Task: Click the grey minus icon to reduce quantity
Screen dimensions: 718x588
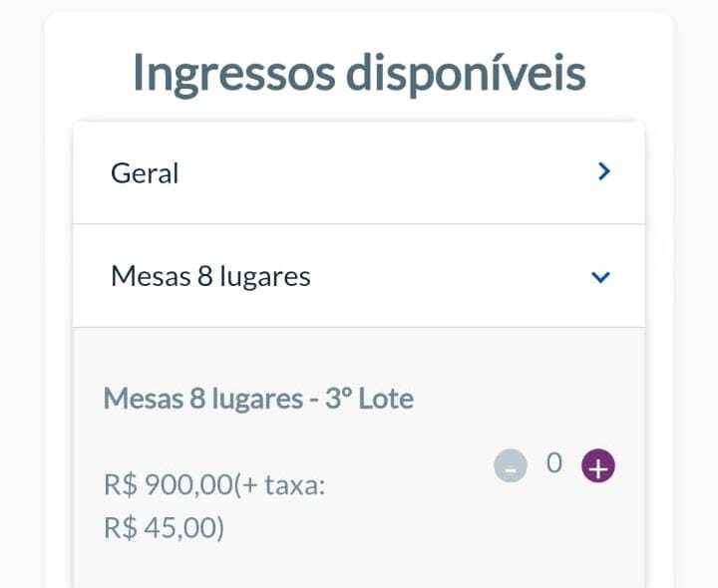Action: (x=511, y=465)
